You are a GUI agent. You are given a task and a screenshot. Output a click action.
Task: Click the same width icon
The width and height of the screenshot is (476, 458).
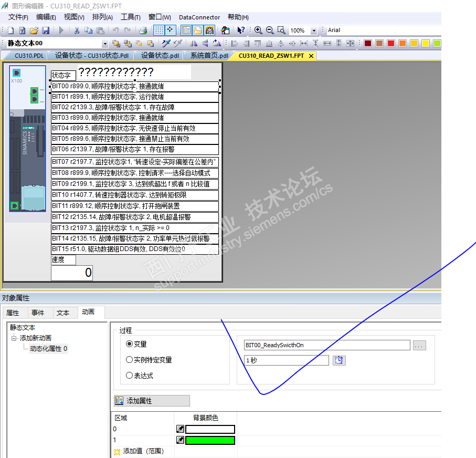(327, 44)
